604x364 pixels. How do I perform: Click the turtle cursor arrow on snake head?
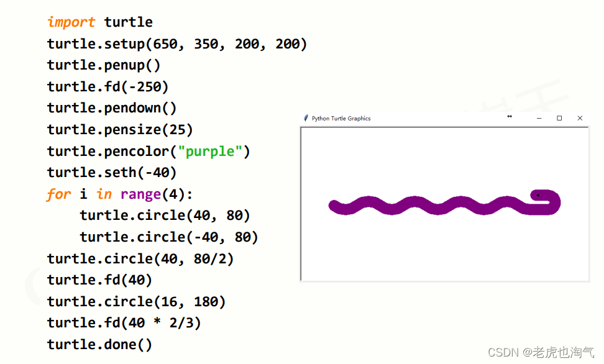click(x=538, y=195)
